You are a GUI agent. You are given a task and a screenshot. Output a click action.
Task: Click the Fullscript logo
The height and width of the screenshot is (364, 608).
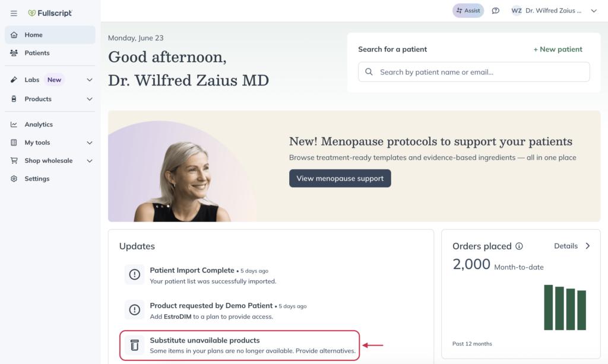pos(50,13)
